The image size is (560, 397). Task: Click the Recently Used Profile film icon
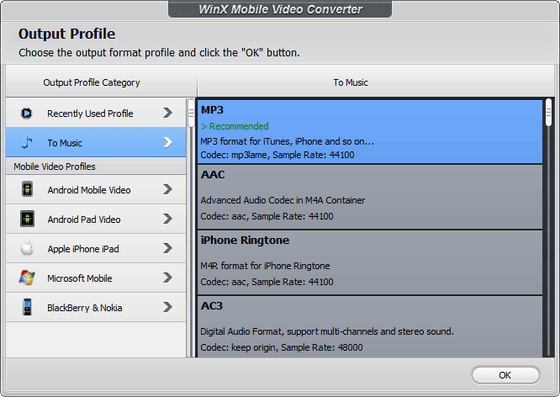click(26, 114)
